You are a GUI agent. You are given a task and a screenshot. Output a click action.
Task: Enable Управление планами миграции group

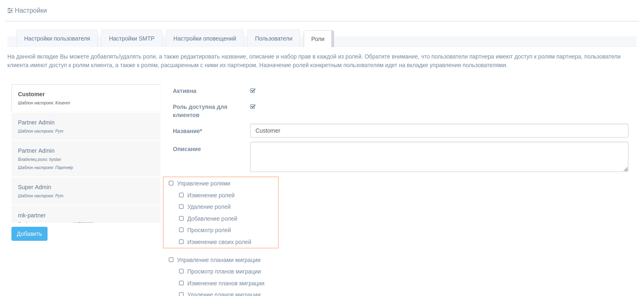[x=171, y=260]
